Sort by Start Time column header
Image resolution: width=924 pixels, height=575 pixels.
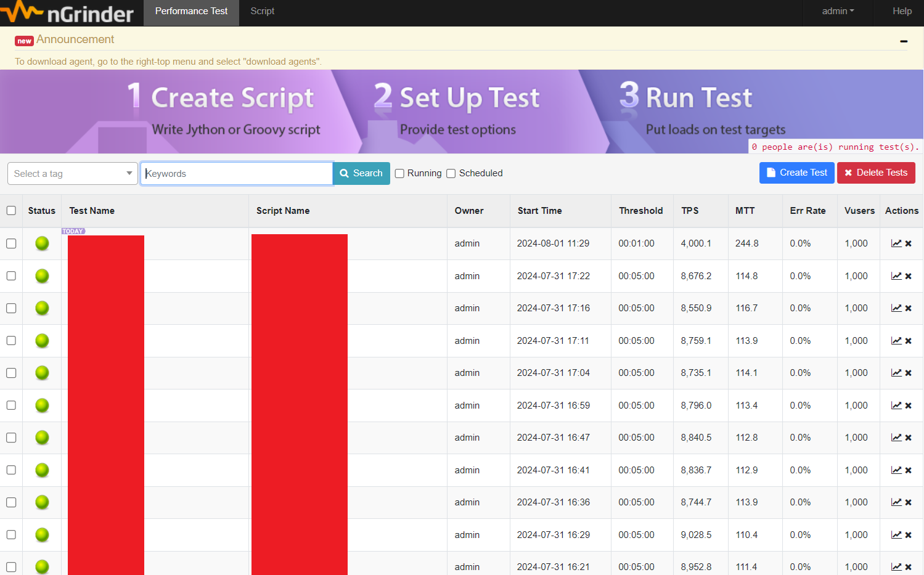coord(540,211)
